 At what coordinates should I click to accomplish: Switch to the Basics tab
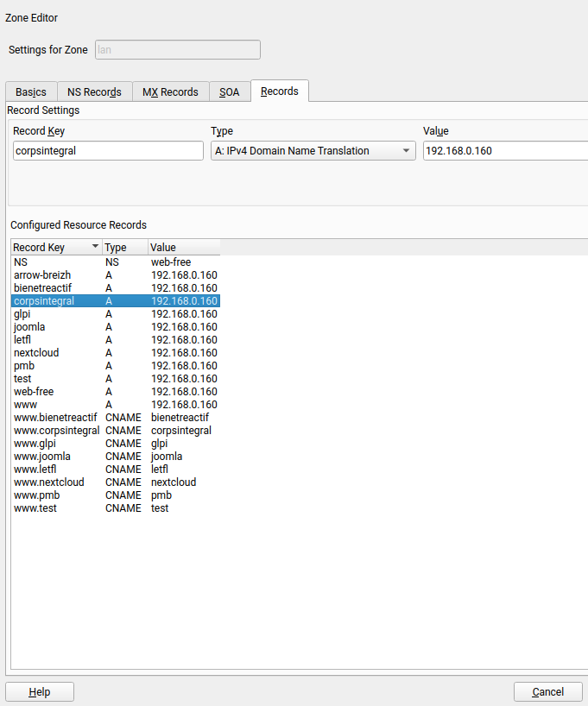tap(31, 91)
